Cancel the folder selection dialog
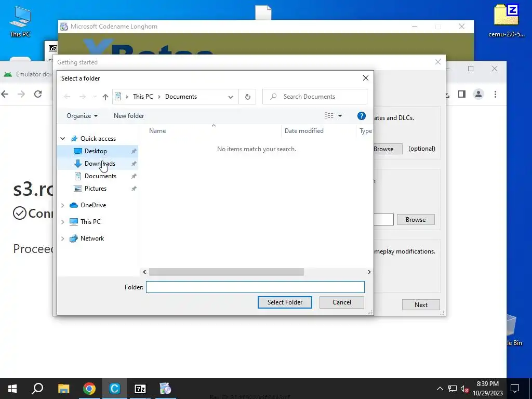The width and height of the screenshot is (532, 399). (342, 302)
